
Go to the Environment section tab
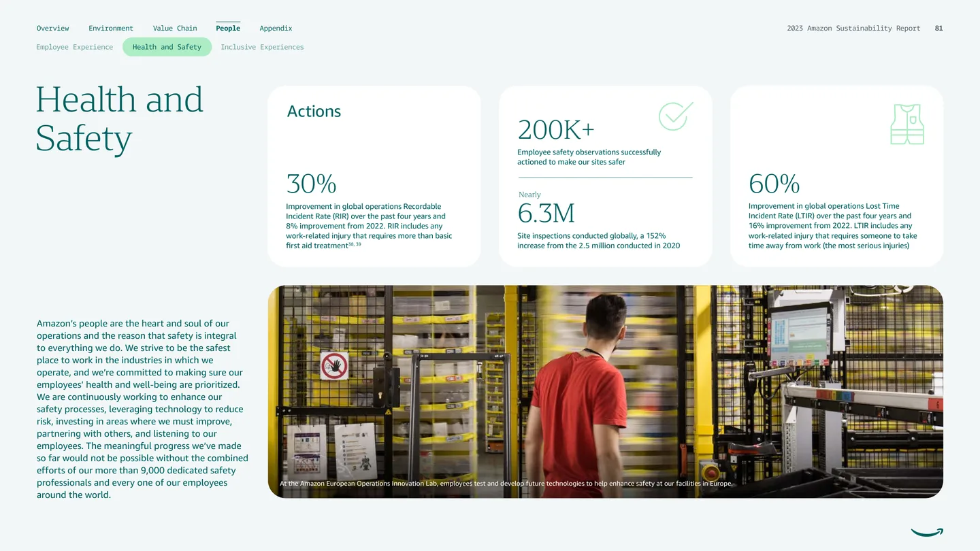coord(111,29)
